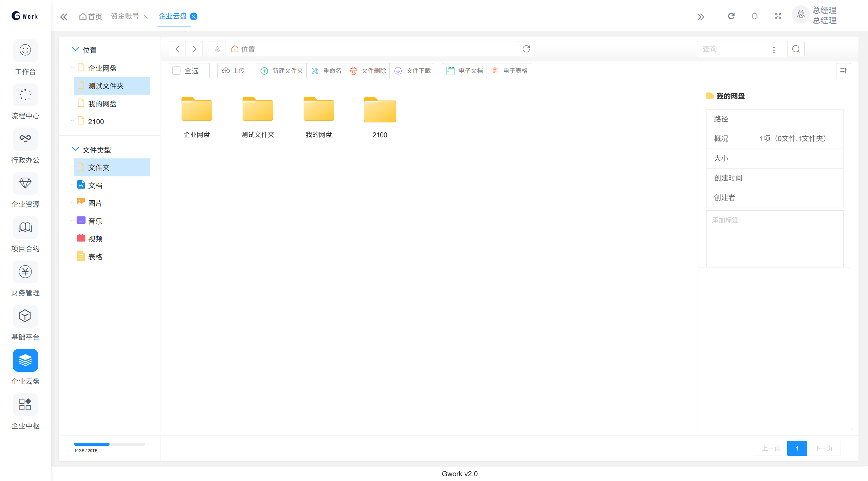The width and height of the screenshot is (868, 481).
Task: Check the 全选 checkbox
Action: [x=176, y=71]
